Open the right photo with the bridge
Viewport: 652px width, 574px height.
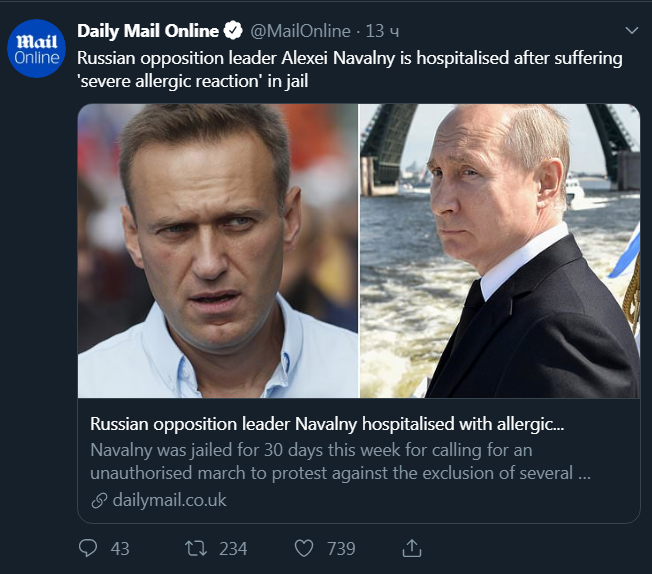coord(499,250)
